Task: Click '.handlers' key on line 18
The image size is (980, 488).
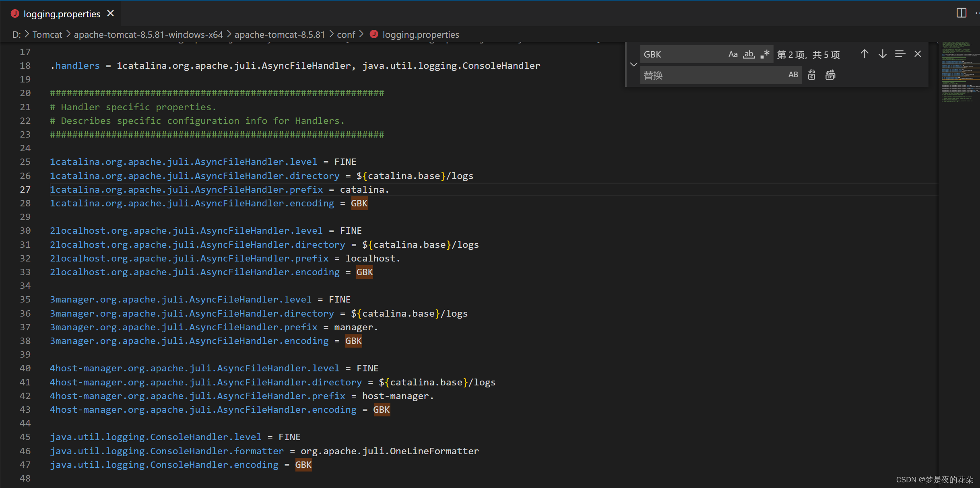Action: 75,66
